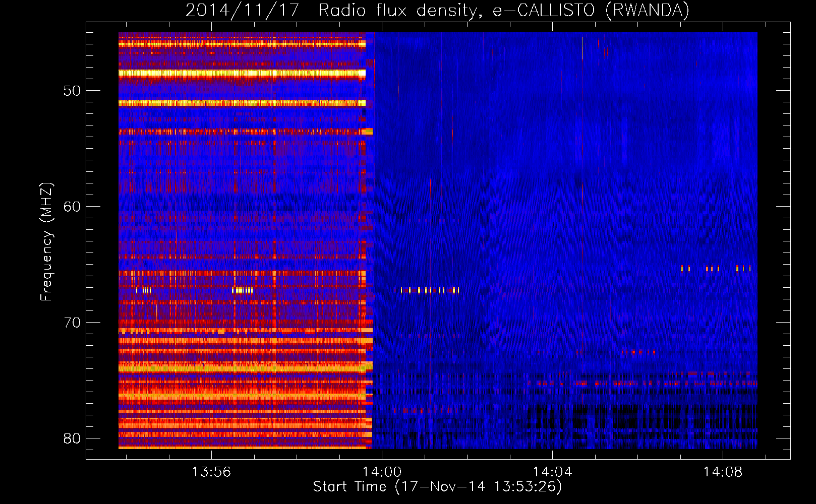Screen dimensions: 816x504
Task: Click the 80 frequency tick label
Action: point(72,438)
